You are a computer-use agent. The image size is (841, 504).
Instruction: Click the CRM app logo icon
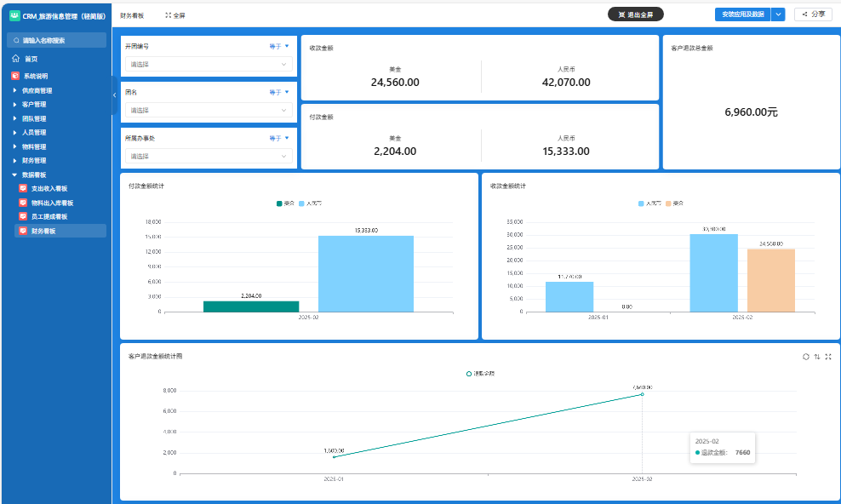point(14,15)
